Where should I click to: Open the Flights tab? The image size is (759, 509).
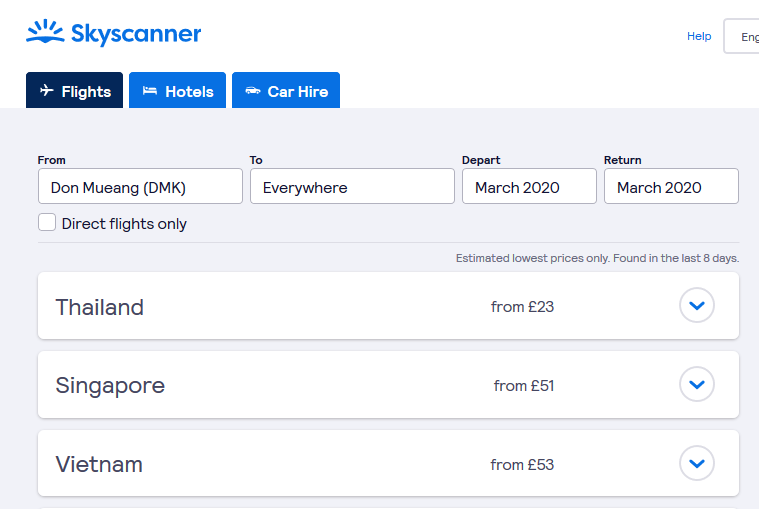75,90
